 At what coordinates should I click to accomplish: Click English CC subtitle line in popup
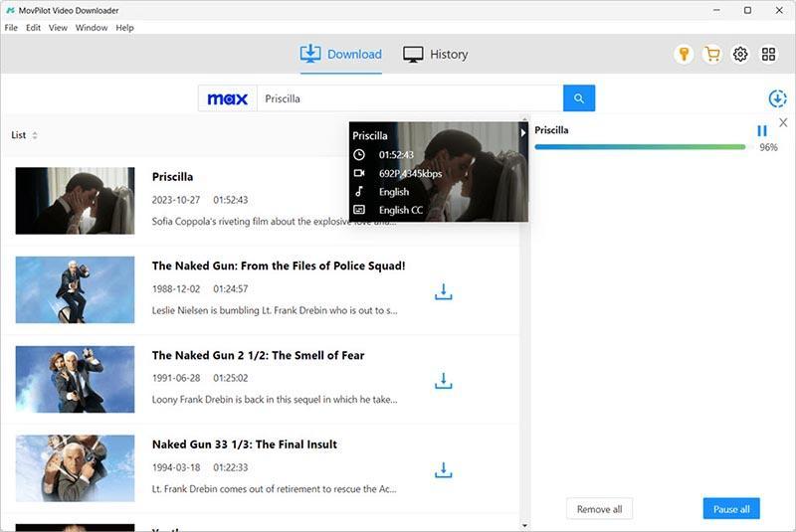click(x=401, y=210)
